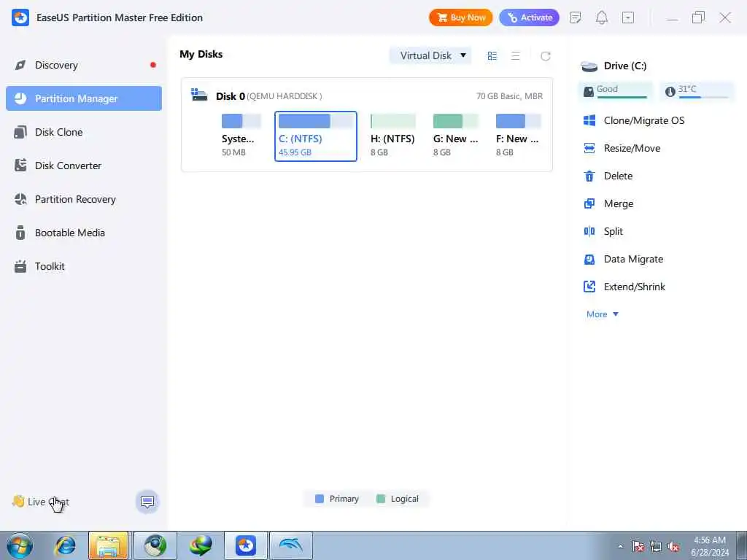Click the Action Center flag icon
The width and height of the screenshot is (747, 560).
click(638, 546)
